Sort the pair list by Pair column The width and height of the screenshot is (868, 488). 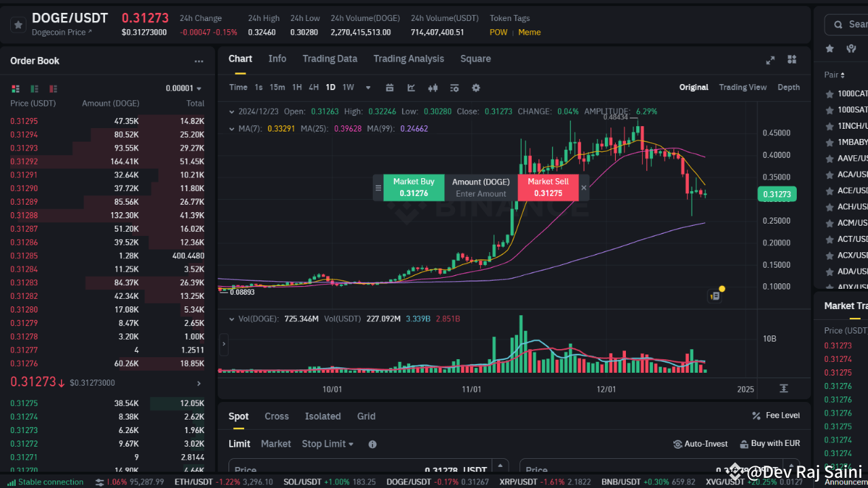coord(834,75)
